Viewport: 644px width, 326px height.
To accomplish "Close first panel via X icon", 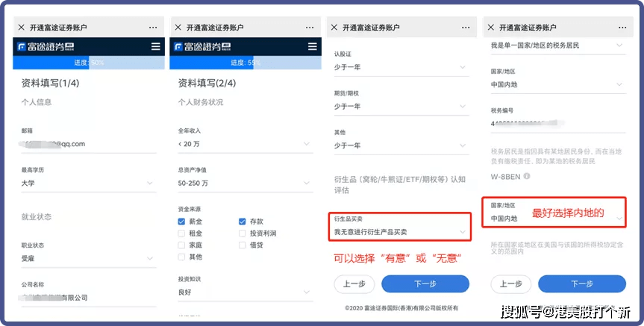I will pos(22,28).
